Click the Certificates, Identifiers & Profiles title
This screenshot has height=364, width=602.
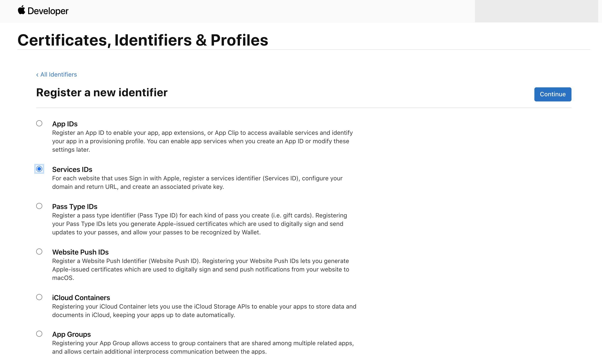coord(143,40)
